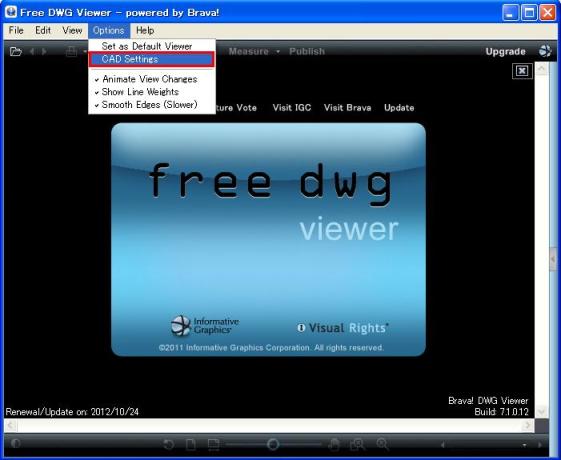Open the page selector dropdown arrow
The image size is (561, 460).
click(525, 445)
